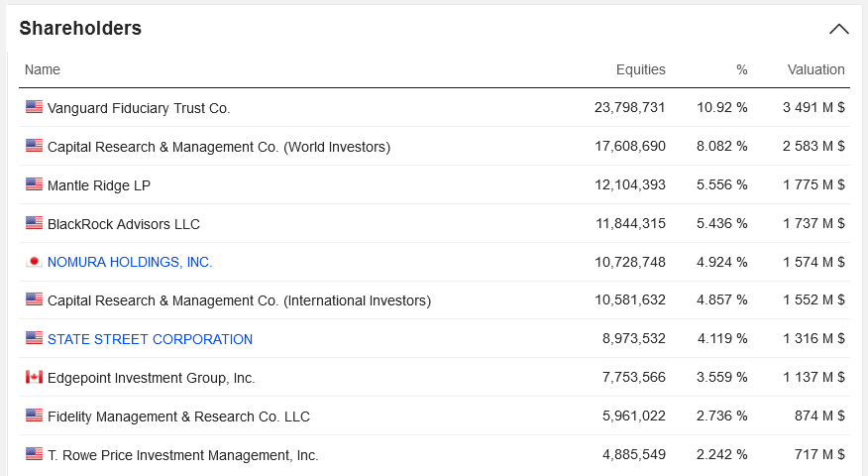
Task: Click the 5.436 % percentage cell
Action: coord(722,223)
